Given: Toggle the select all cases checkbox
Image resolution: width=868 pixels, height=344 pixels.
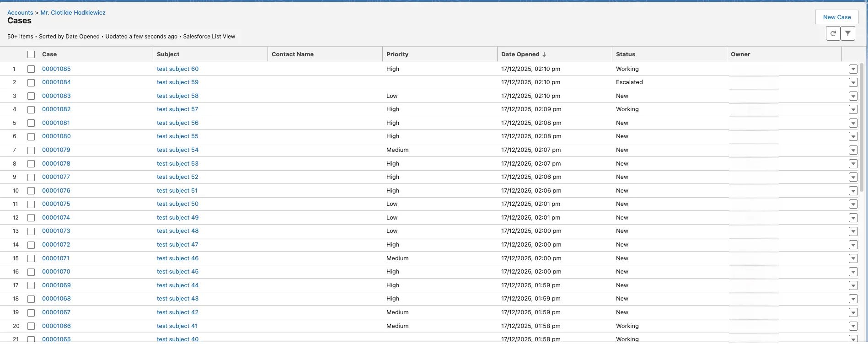Looking at the screenshot, I should 31,54.
